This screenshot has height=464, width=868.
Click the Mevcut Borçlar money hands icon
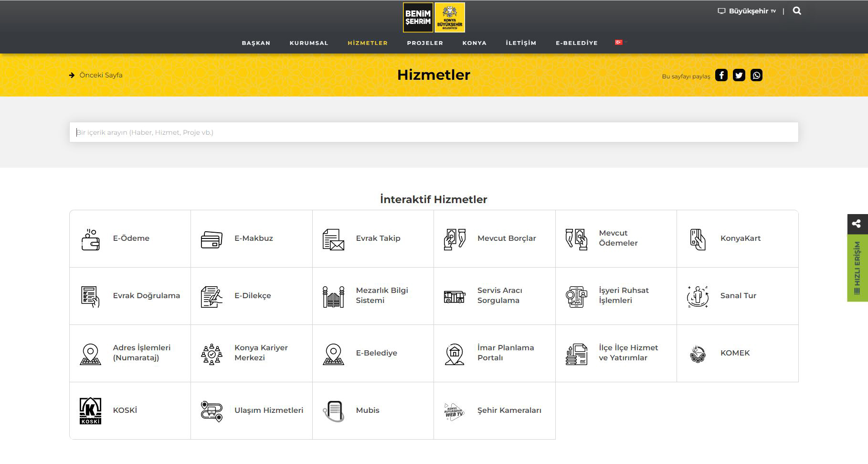(x=455, y=239)
